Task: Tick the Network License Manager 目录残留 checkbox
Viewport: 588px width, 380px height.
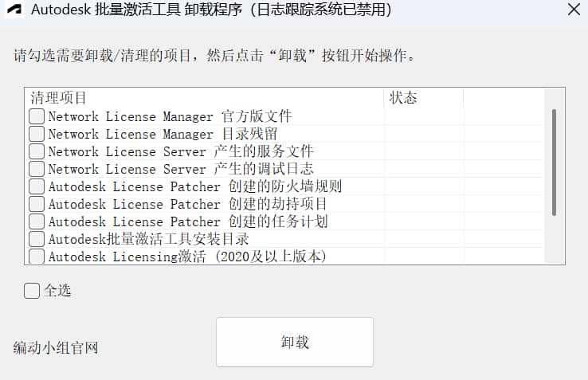Action: tap(37, 134)
